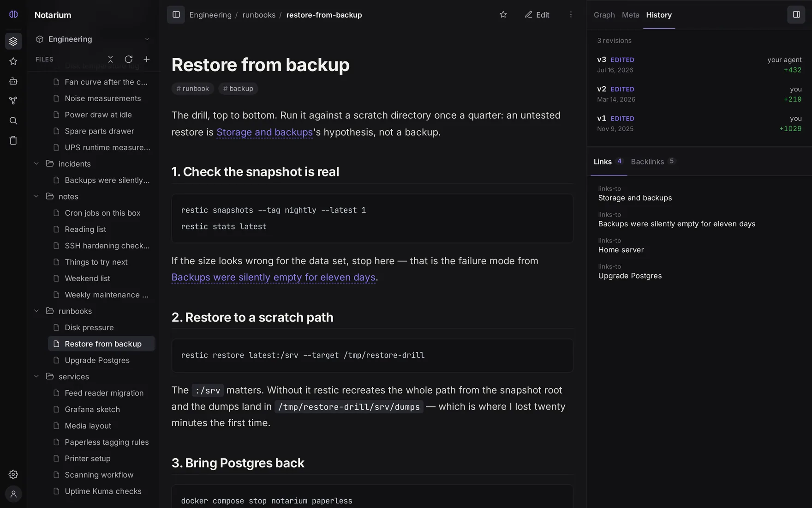Screen dimensions: 812x508
Task: Follow the Storage and backups link in intro
Action: 265,132
